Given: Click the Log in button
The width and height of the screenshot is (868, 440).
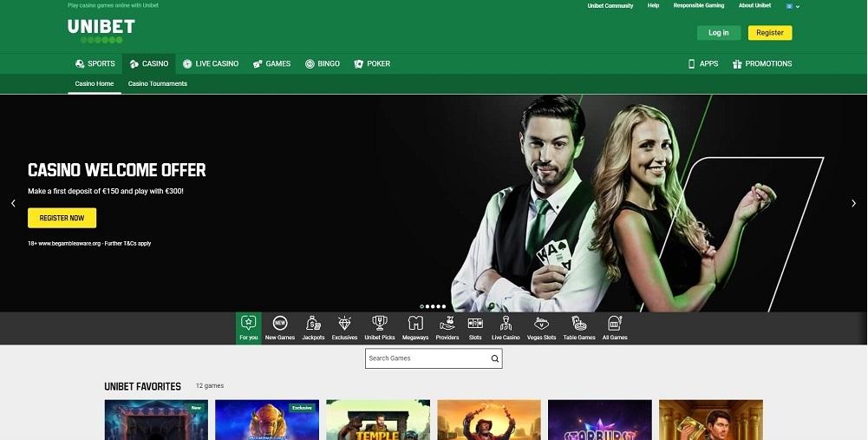Looking at the screenshot, I should click(719, 33).
